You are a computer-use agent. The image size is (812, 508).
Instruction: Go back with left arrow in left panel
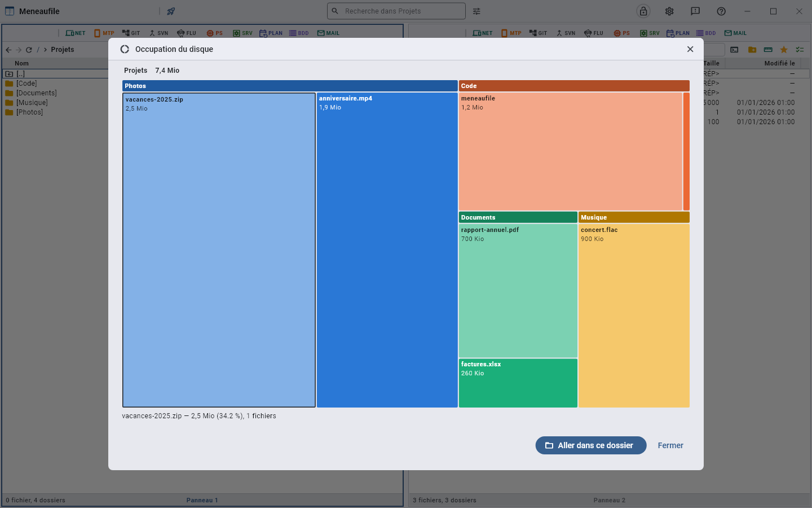coord(8,50)
